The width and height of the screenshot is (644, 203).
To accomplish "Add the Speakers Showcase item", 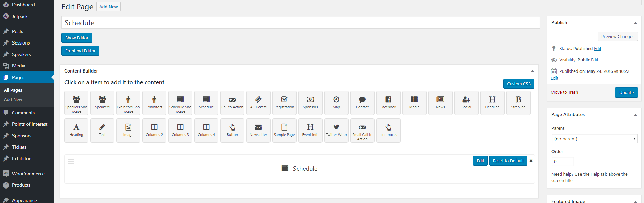I will tap(76, 103).
